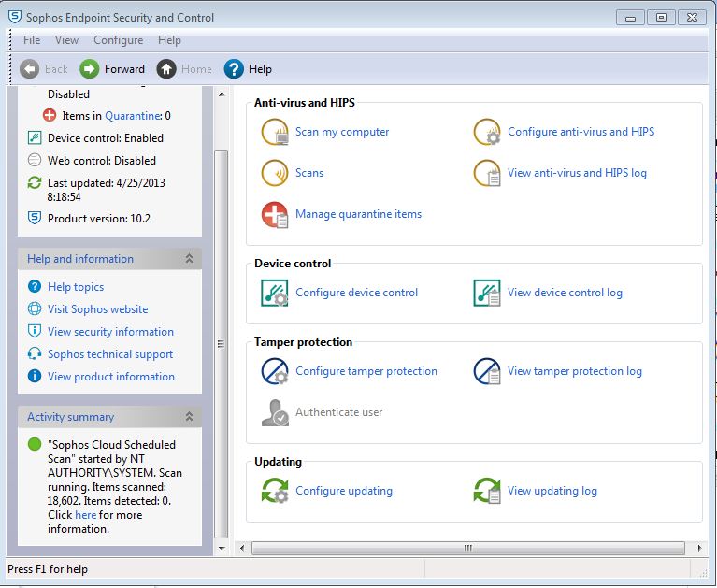Viewport: 717px width, 588px height.
Task: Click the View security information shield icon
Action: click(x=35, y=331)
